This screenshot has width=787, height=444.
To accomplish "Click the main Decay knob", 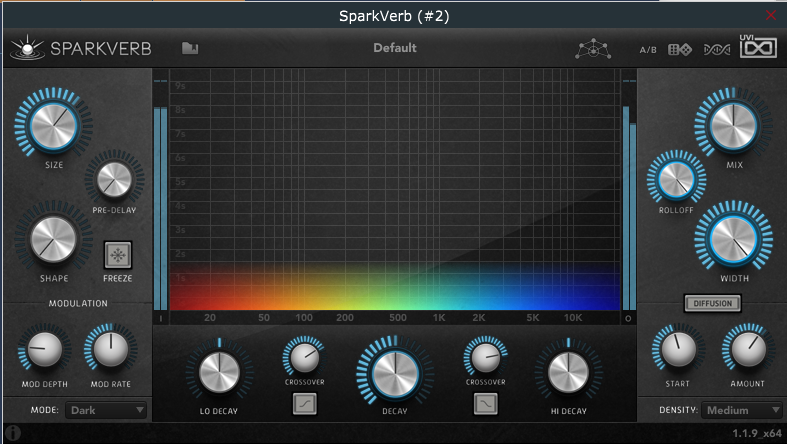I will [x=395, y=374].
